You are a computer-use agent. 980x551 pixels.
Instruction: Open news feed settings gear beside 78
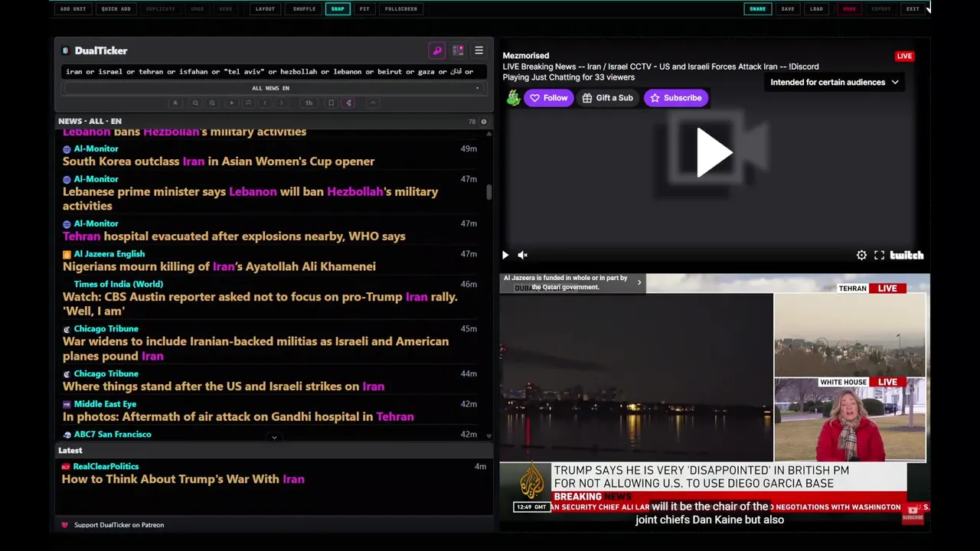coord(483,122)
